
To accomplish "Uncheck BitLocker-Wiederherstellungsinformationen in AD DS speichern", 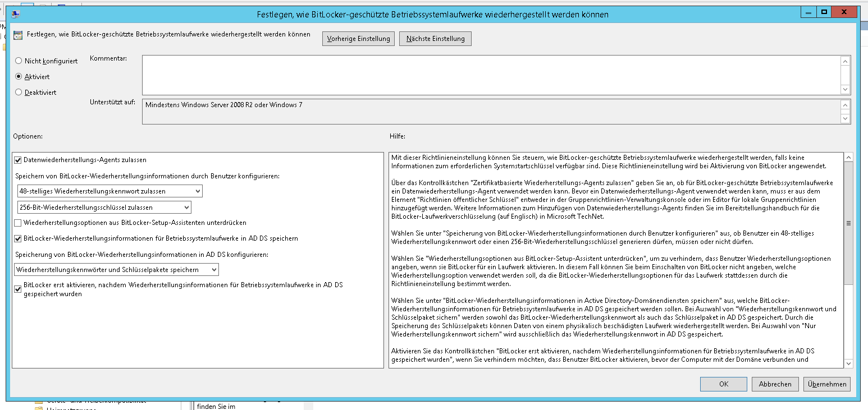I will pyautogui.click(x=18, y=238).
